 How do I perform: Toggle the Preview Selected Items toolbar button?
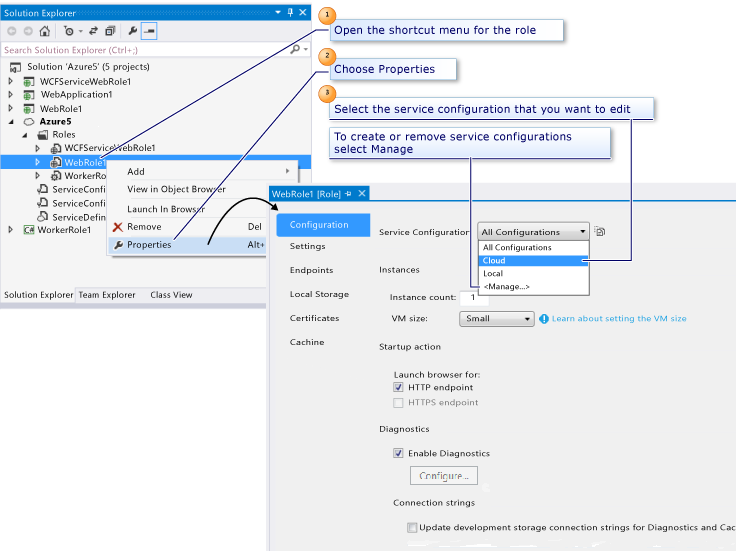tap(149, 31)
